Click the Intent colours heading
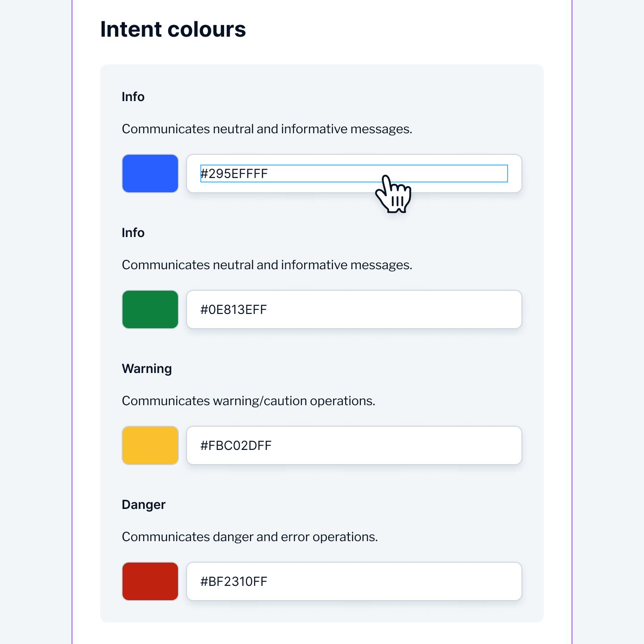Viewport: 644px width, 644px height. 173,29
